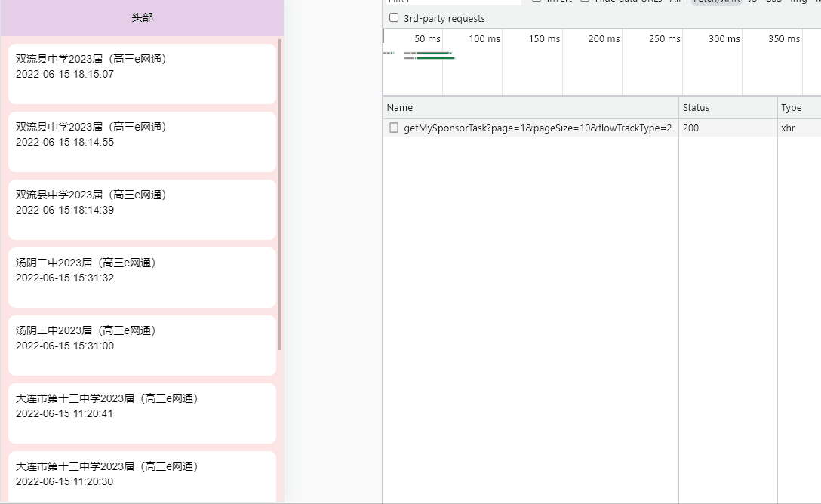
Task: Tick the checkbox beside getMySponsorTask request
Action: click(x=394, y=128)
